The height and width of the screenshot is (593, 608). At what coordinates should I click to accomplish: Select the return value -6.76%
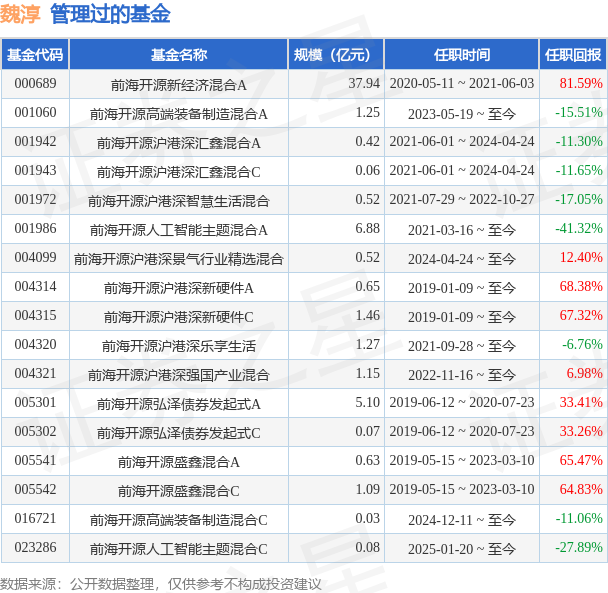point(582,344)
